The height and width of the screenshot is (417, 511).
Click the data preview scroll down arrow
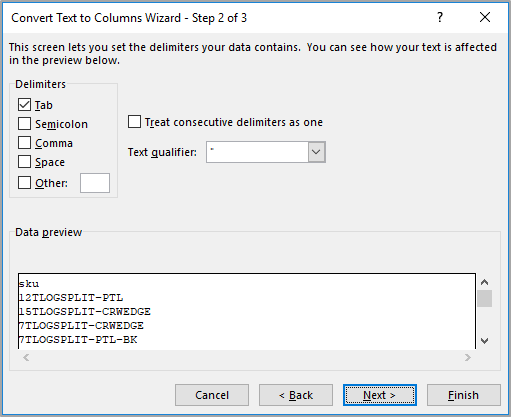coord(485,340)
